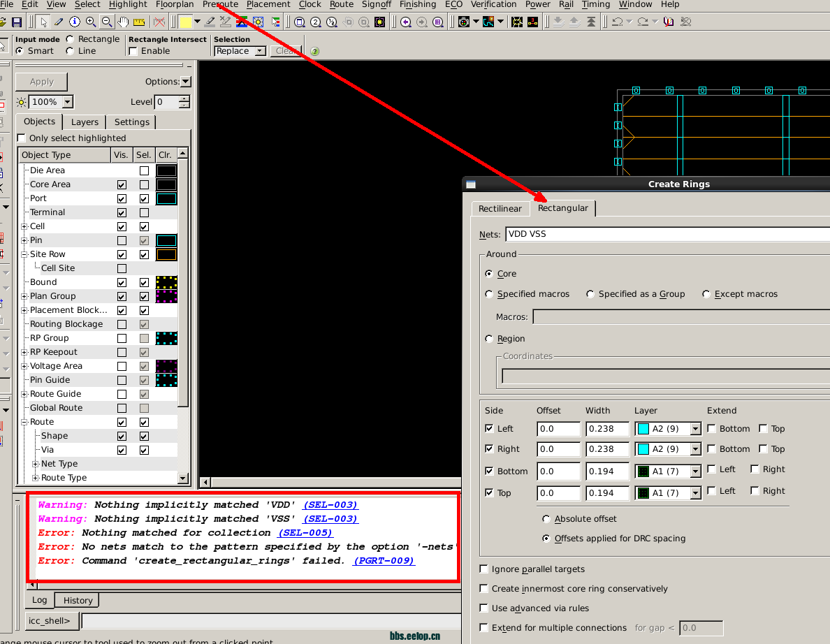830x644 pixels.
Task: Open the 100% brightness dropdown
Action: tap(68, 102)
